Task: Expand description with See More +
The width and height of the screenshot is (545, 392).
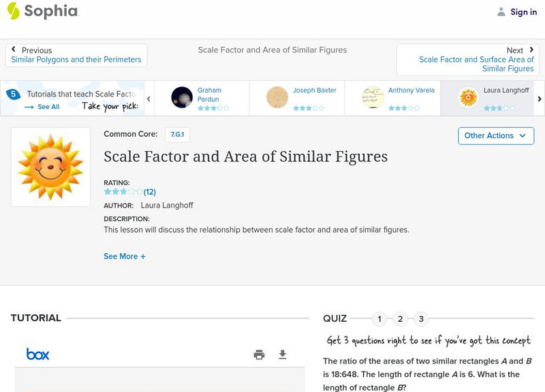Action: click(x=125, y=257)
